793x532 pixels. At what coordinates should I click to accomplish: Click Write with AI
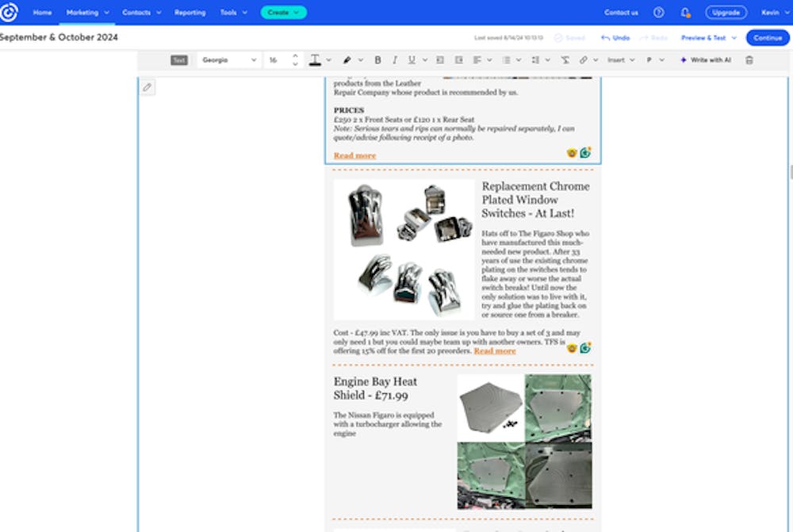(x=706, y=60)
